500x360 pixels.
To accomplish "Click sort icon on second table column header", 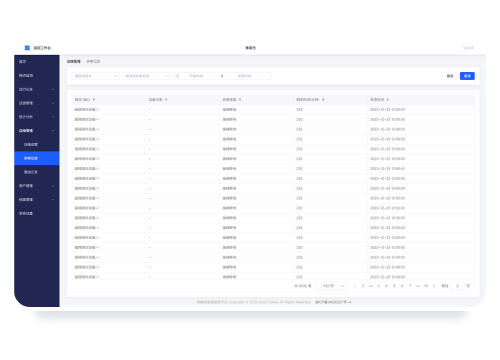I will coord(166,100).
